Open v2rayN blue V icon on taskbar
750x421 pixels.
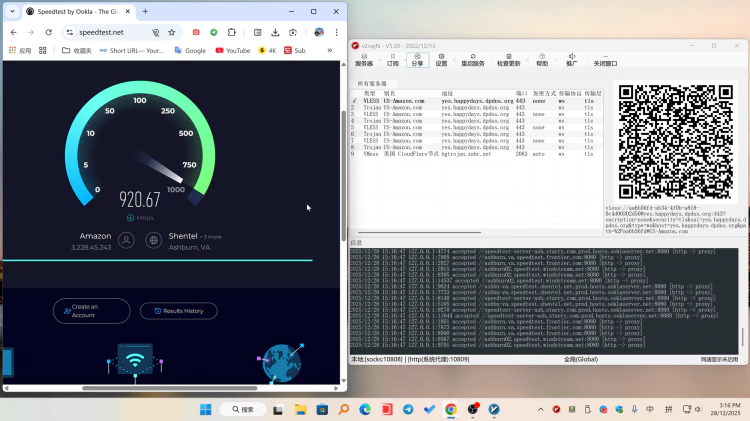tap(494, 410)
